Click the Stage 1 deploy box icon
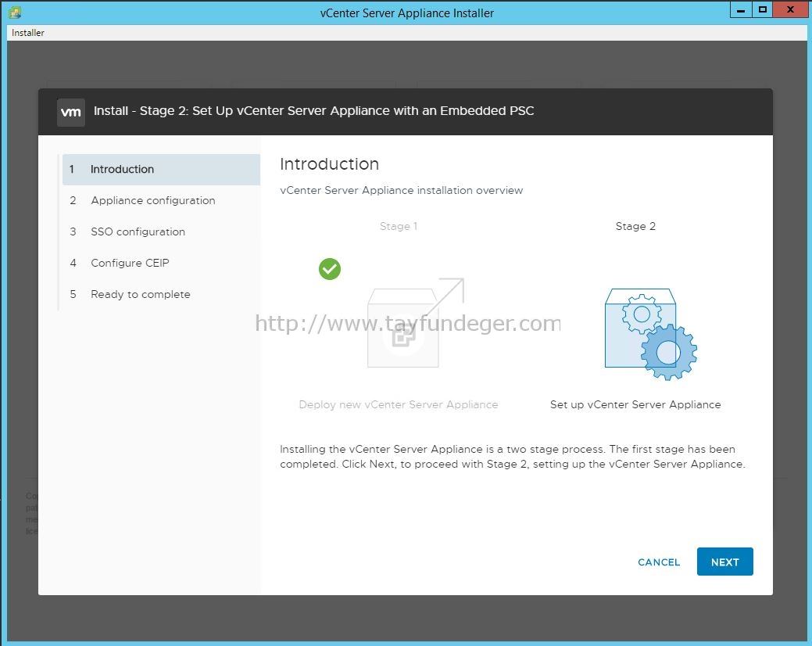Screen dimensions: 812x646 [415, 323]
